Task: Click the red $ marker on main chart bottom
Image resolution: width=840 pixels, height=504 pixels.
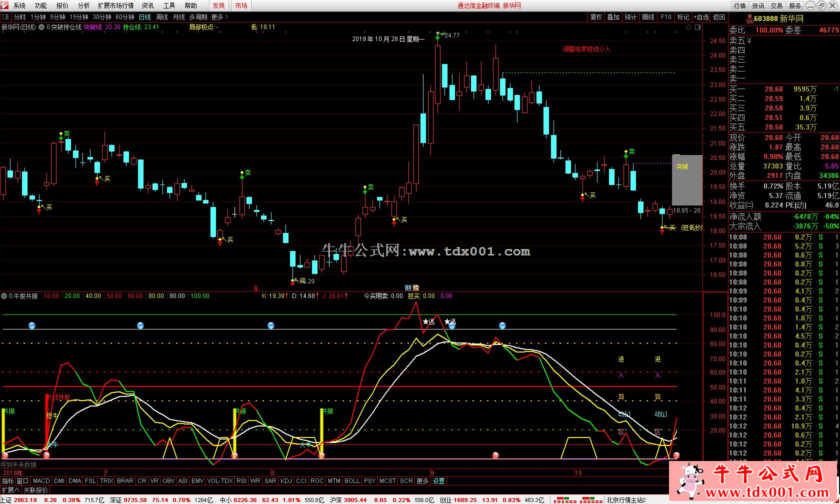Action: [x=255, y=288]
